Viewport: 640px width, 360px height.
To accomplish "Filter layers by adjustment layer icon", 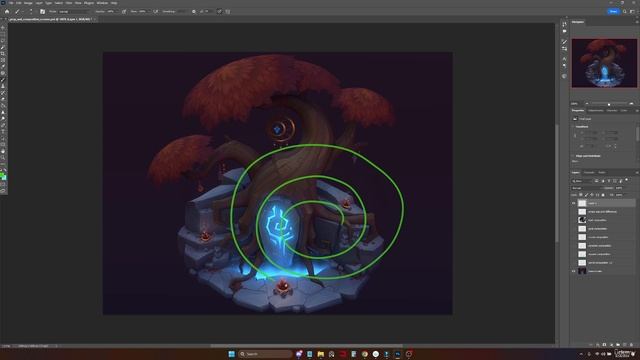I will tap(603, 180).
